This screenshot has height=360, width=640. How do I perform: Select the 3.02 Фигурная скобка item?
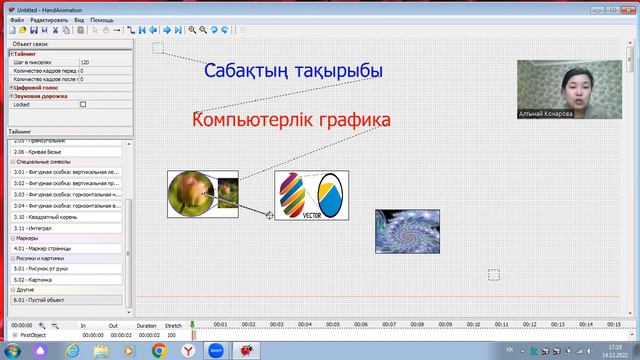[x=66, y=183]
